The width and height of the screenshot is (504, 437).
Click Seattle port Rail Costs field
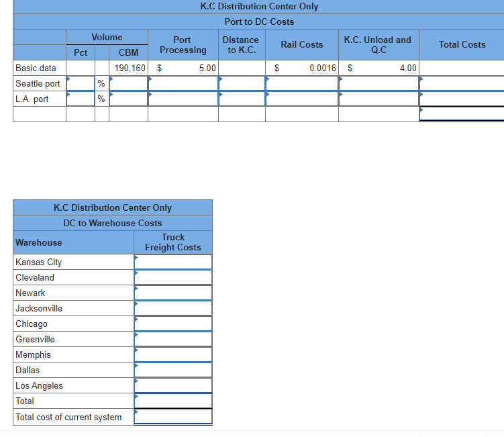tap(302, 83)
